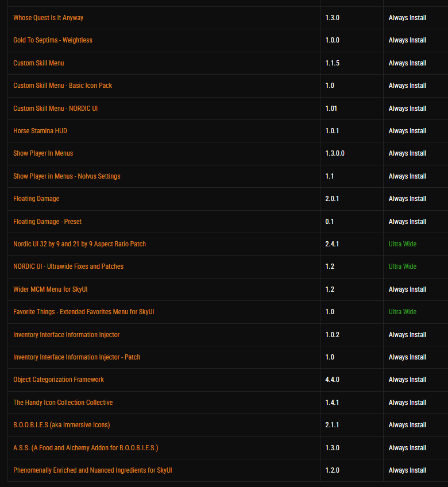Open Inventory Interface Information Injector - Patch link
448x487 pixels.
click(77, 357)
